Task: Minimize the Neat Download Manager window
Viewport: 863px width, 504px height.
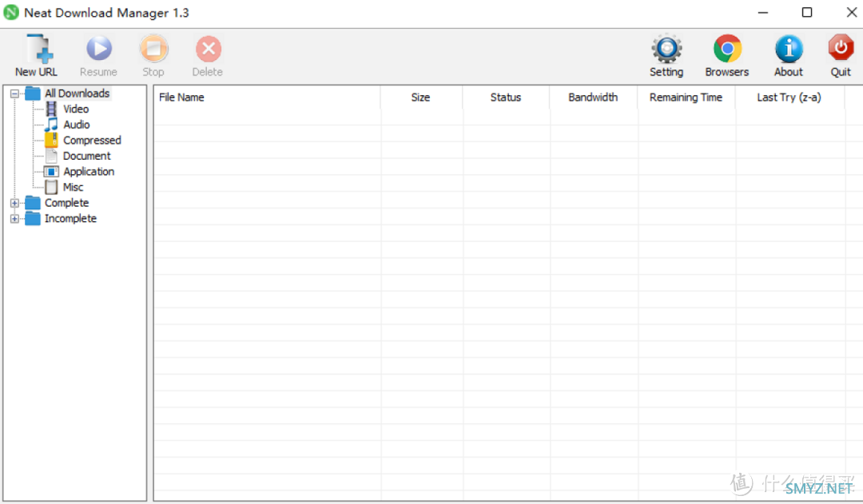Action: tap(763, 13)
